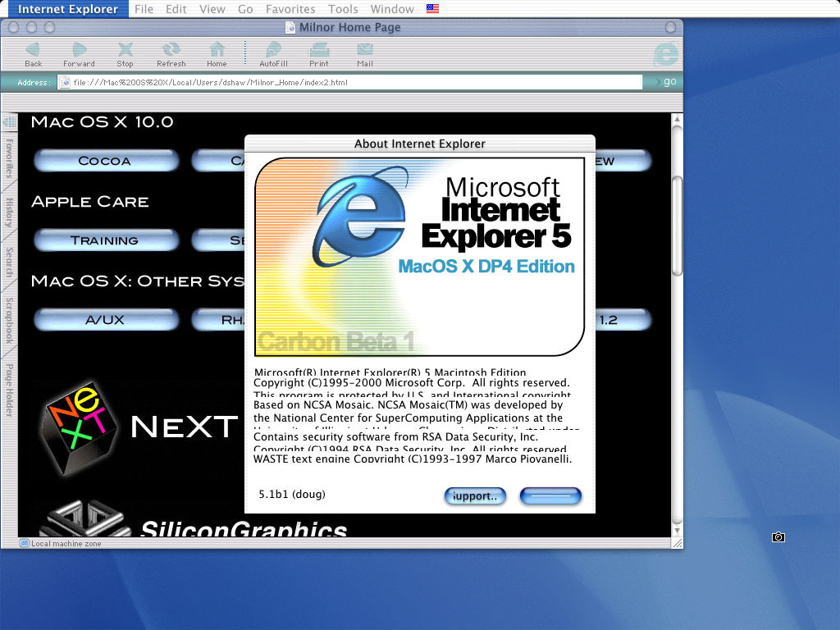The width and height of the screenshot is (840, 630).
Task: Open the Search side tab
Action: click(x=10, y=262)
